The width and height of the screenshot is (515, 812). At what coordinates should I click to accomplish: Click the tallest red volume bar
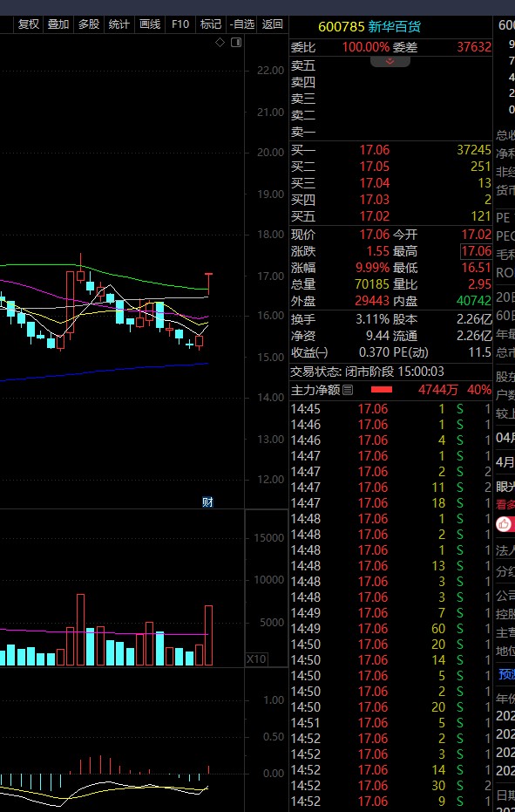pyautogui.click(x=80, y=629)
